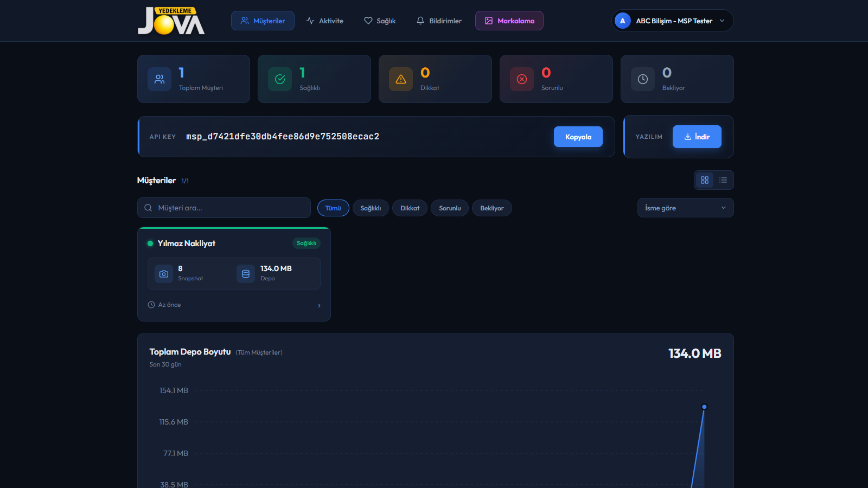Click the latest data point on the chart

[704, 407]
